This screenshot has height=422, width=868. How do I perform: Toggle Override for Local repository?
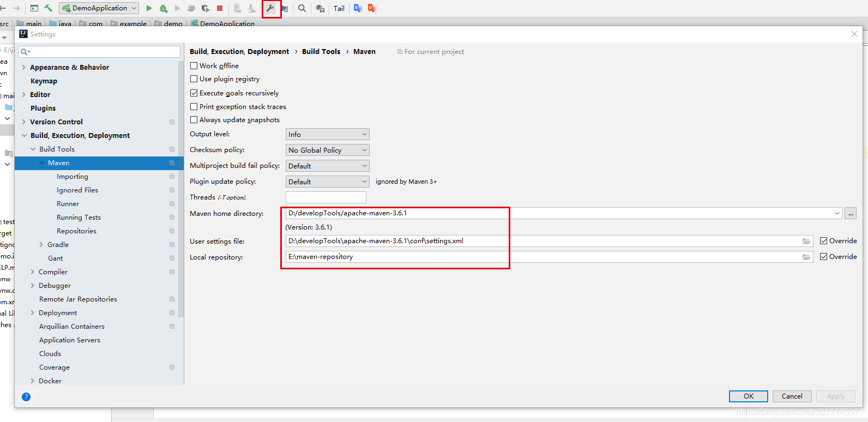(823, 257)
